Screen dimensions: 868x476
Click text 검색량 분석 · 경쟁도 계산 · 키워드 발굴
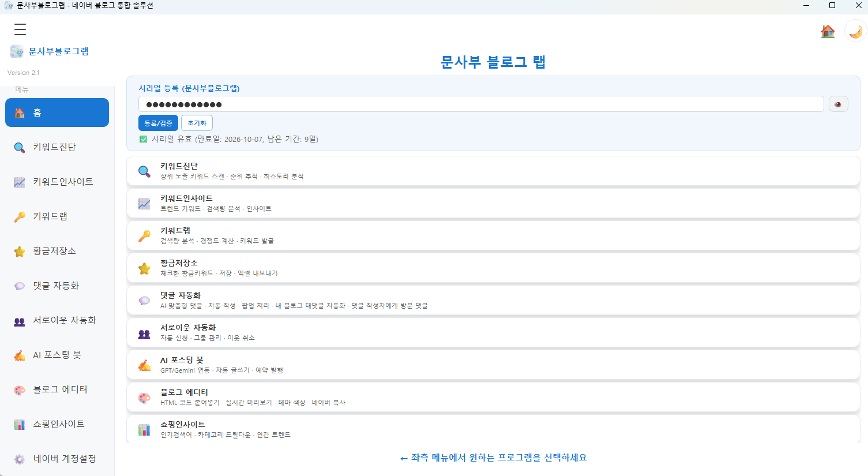[217, 241]
